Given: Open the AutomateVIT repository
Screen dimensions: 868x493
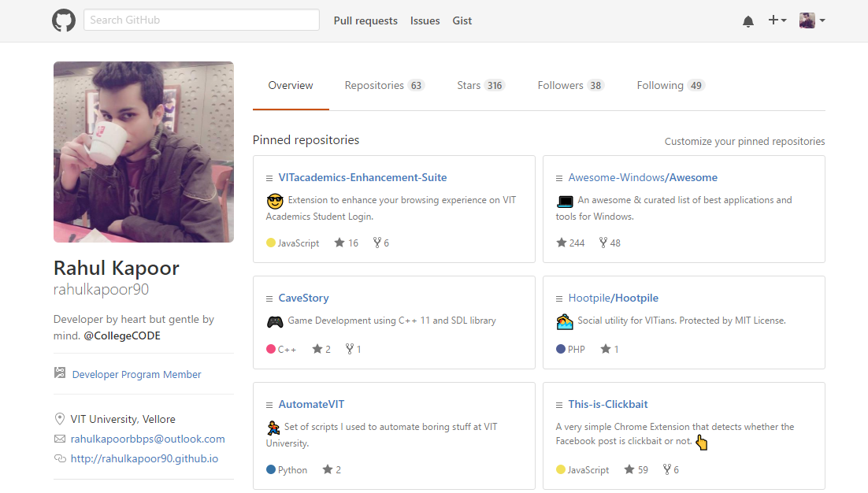Looking at the screenshot, I should pyautogui.click(x=311, y=404).
